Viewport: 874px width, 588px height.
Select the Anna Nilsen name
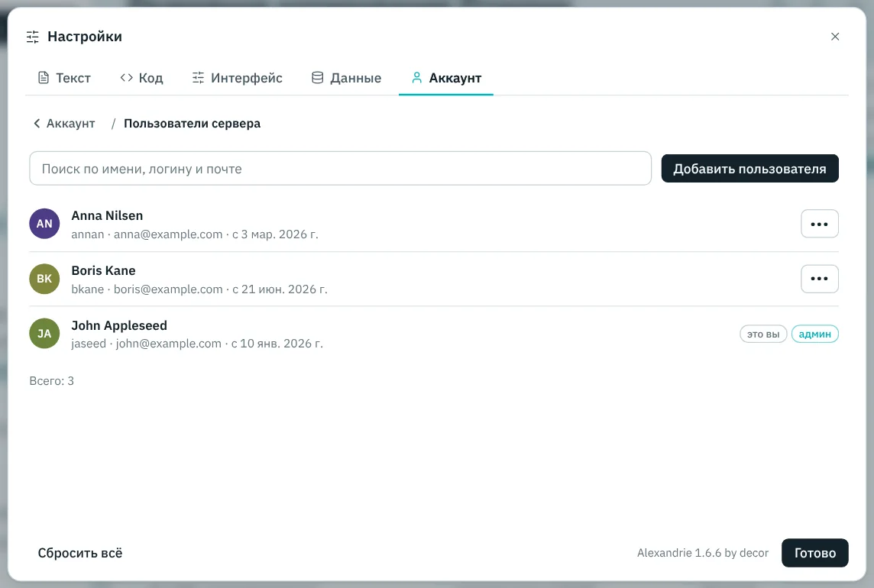tap(107, 215)
